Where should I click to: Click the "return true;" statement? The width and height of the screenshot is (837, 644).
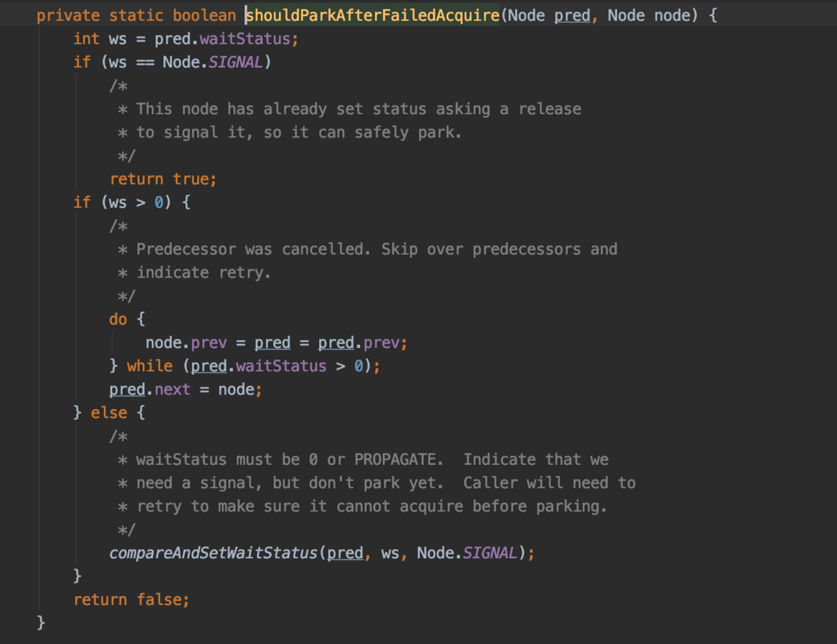(x=163, y=179)
